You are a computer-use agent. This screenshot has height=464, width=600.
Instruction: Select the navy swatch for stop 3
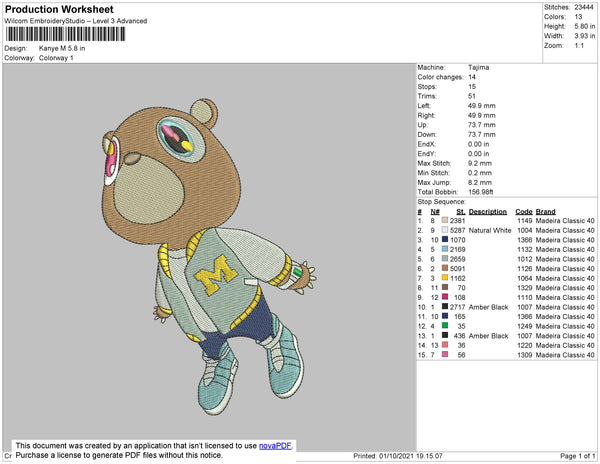445,240
